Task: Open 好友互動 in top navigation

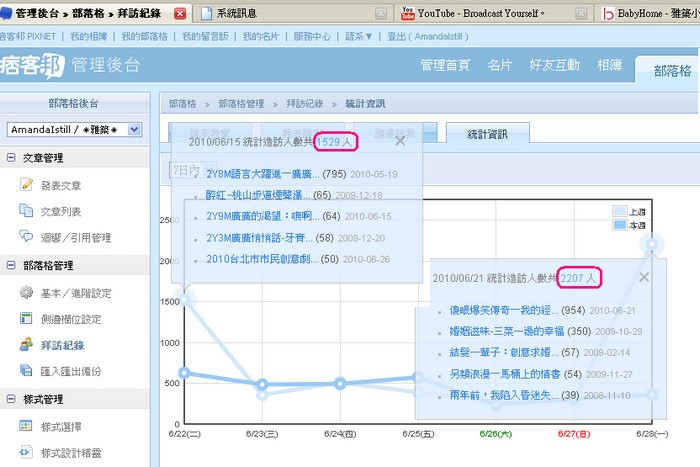Action: click(x=554, y=65)
